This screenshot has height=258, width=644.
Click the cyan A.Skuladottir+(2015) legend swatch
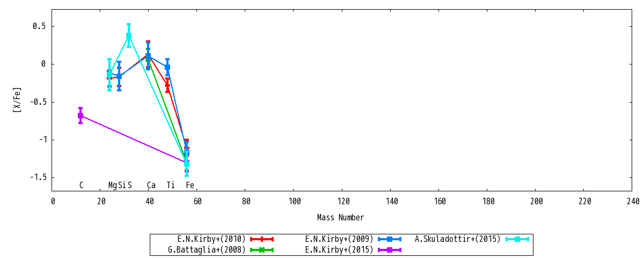tap(517, 239)
